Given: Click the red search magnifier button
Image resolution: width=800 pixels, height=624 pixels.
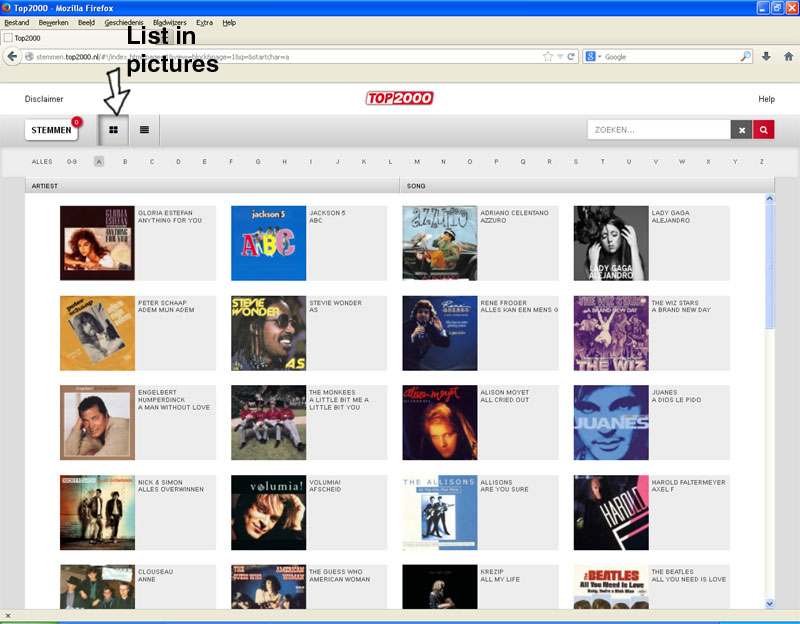Looking at the screenshot, I should [x=764, y=130].
